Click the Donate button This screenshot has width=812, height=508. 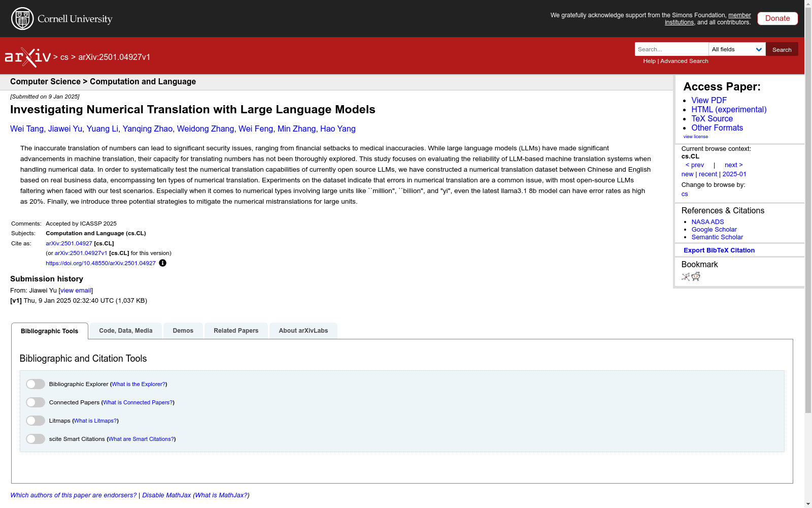click(x=777, y=18)
